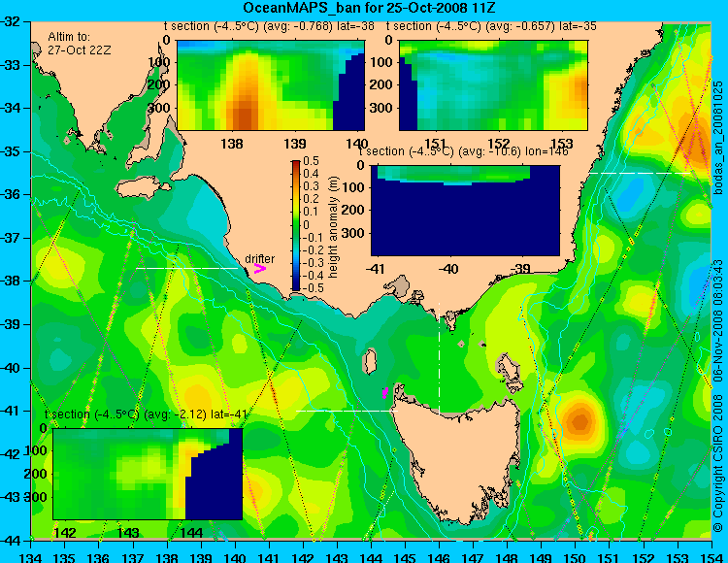This screenshot has width=728, height=563.
Task: Click latitude axis label '-38' on the left
Action: coord(11,281)
